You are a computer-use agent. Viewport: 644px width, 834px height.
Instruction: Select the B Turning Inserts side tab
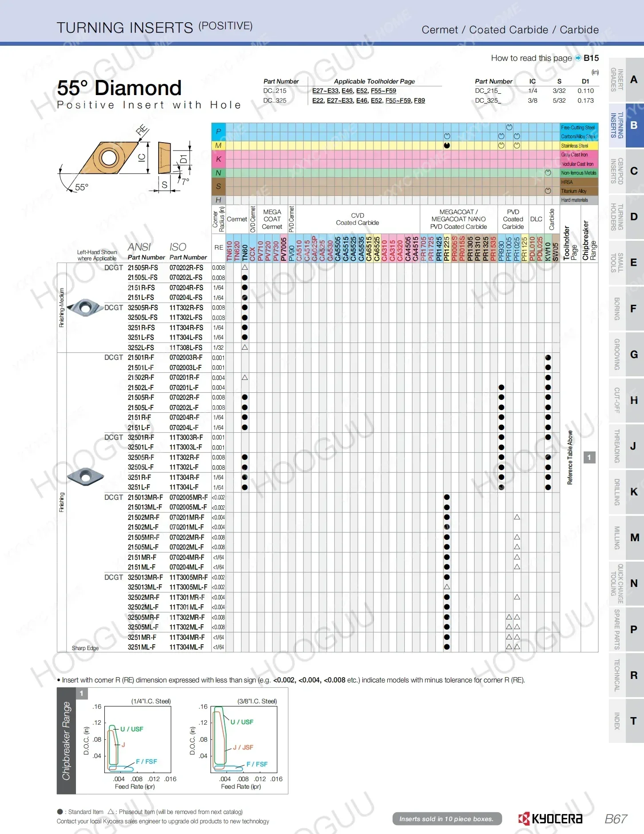point(626,126)
